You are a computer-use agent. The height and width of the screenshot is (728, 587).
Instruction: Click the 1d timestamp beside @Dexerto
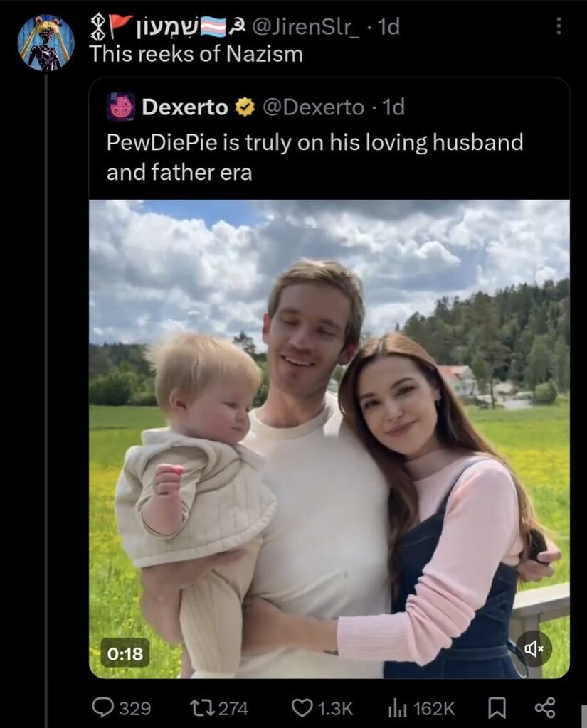tap(393, 107)
